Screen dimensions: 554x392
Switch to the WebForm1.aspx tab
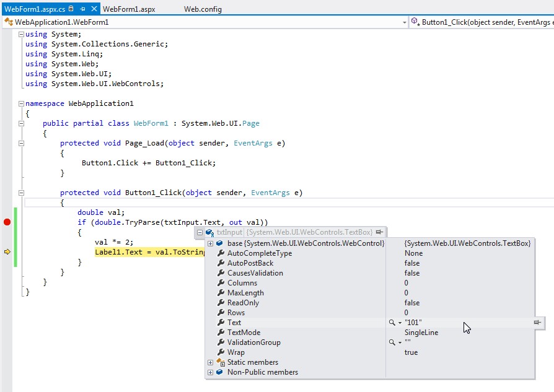click(x=129, y=9)
